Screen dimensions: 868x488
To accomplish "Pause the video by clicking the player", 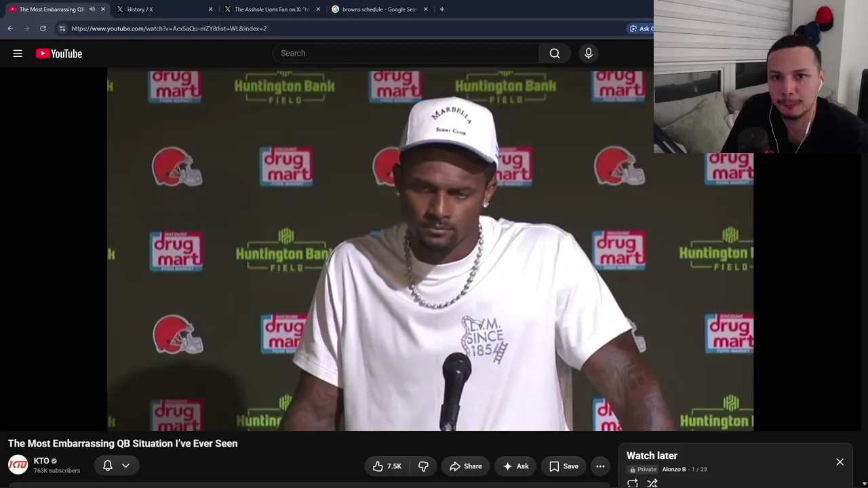I will (430, 249).
